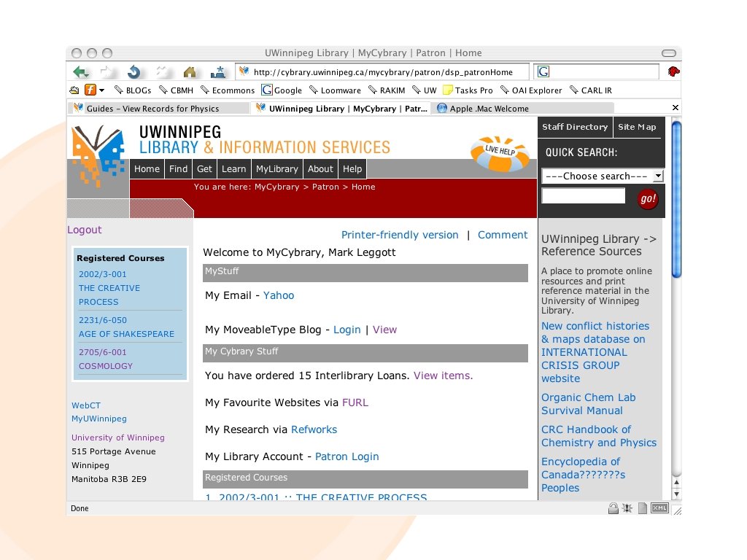Open the Choose search dropdown

click(603, 176)
